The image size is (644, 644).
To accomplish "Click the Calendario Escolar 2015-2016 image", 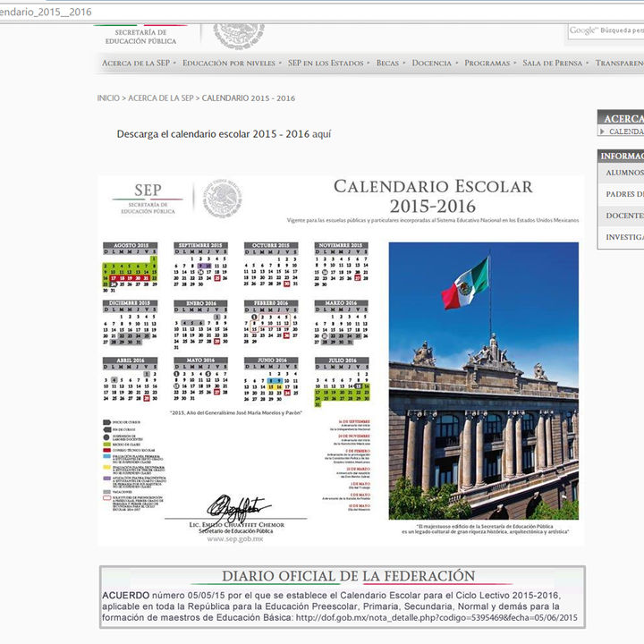I will (341, 359).
